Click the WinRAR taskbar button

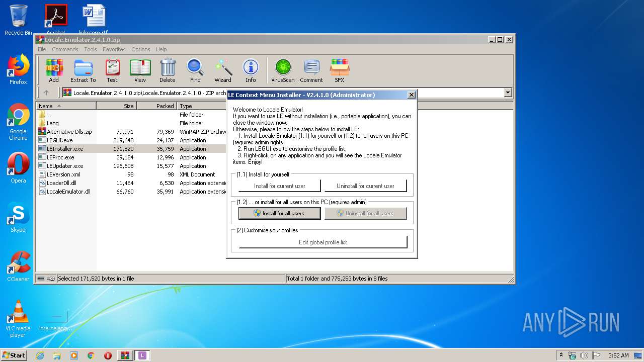point(125,355)
